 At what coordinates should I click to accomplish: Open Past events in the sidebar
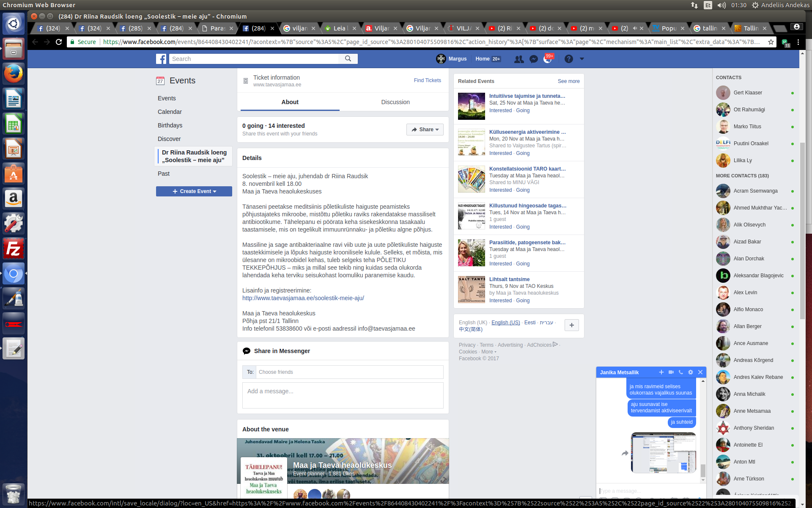click(x=164, y=174)
